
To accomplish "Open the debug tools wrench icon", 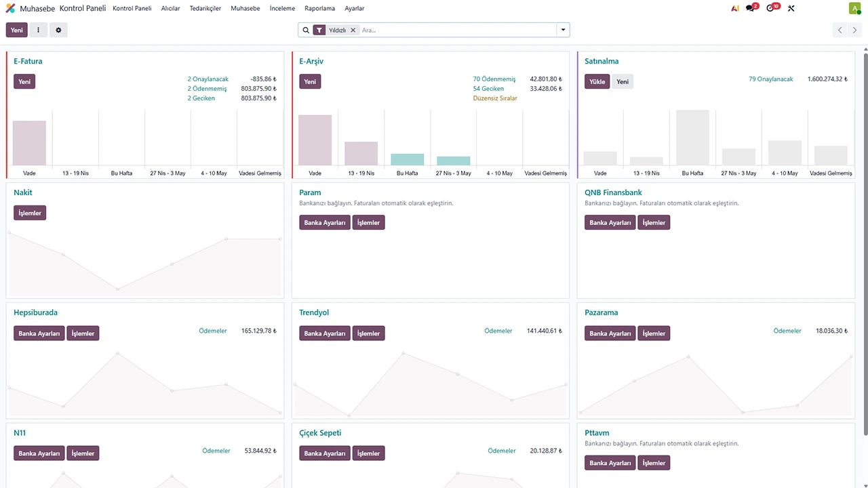I will pyautogui.click(x=791, y=9).
